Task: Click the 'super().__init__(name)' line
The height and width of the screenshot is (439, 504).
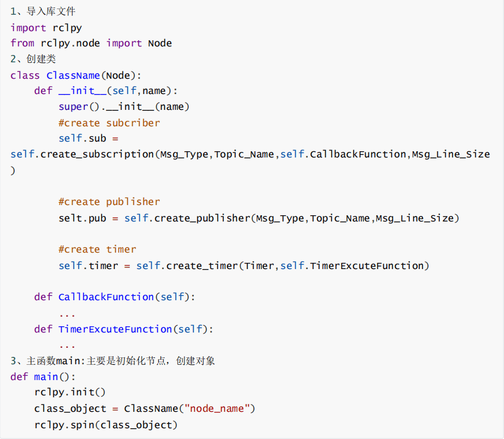Action: coord(124,106)
